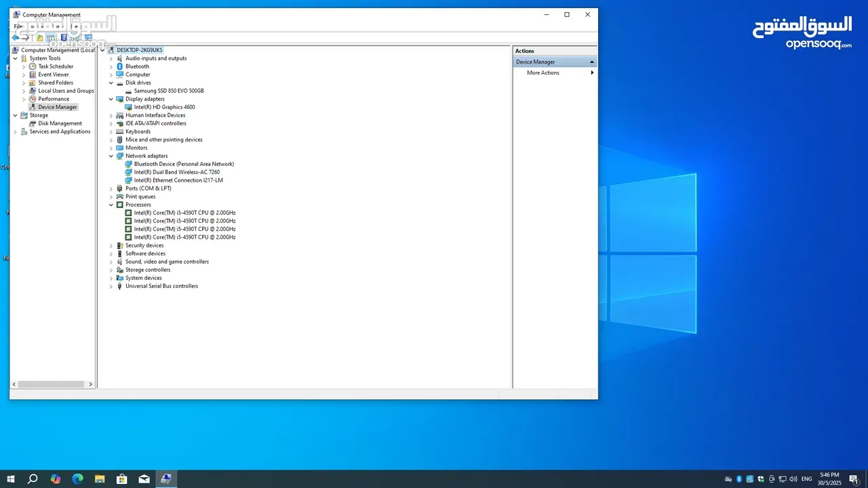Click the Security devices icon
The image size is (868, 488).
120,245
